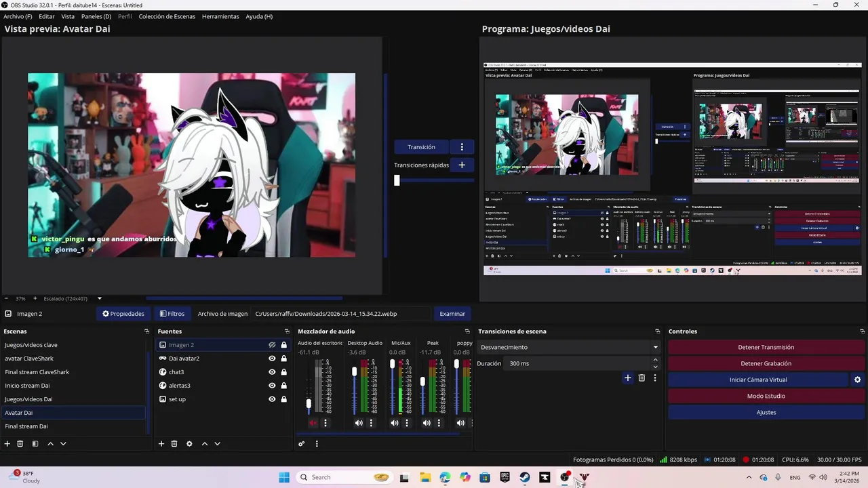Open Colección de Escenas menu
Viewport: 868px width, 488px height.
click(x=167, y=16)
